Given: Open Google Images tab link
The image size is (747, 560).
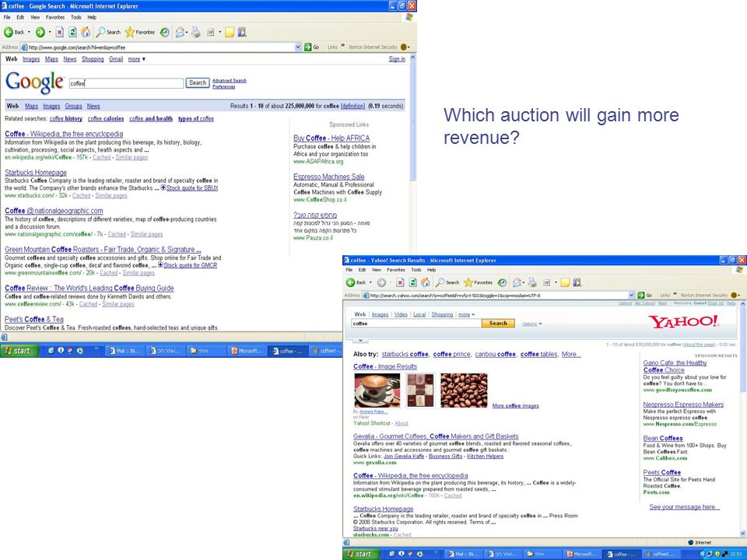Looking at the screenshot, I should click(31, 59).
